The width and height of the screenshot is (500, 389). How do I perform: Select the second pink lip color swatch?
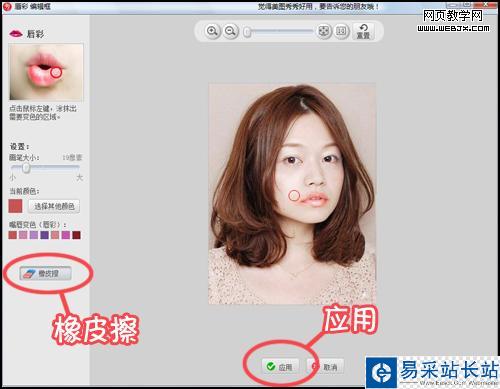[23, 235]
